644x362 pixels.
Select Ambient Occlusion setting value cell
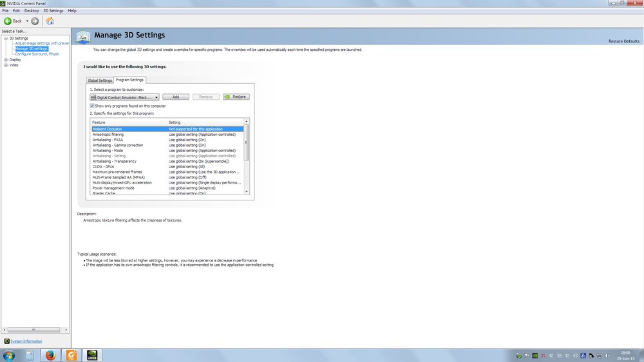(205, 129)
